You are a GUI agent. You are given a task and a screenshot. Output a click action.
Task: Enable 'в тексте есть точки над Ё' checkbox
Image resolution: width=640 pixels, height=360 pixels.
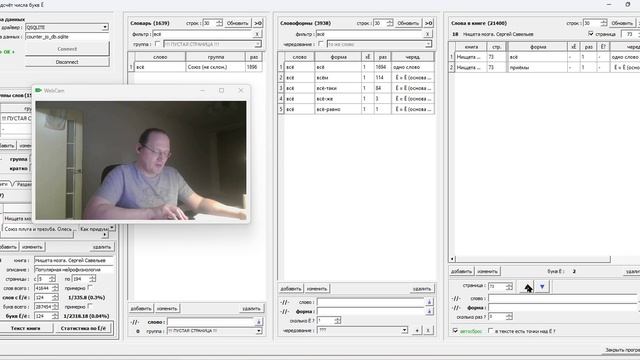pos(490,331)
